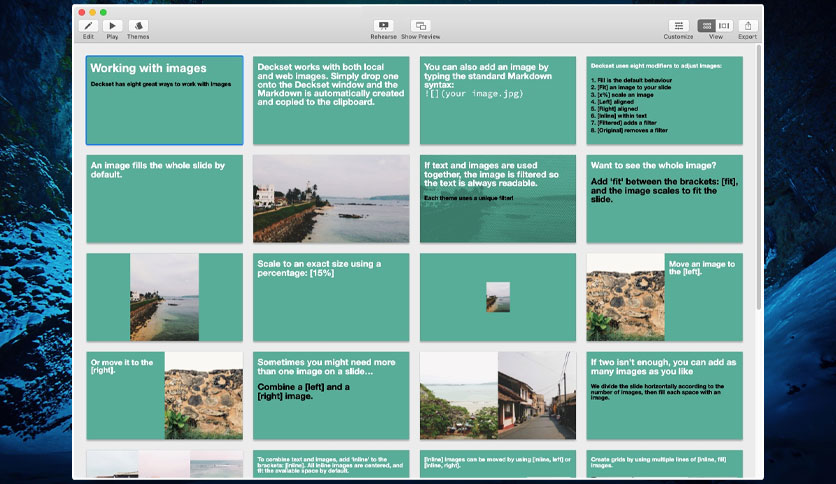Select the 'Working with images' slide
Image resolution: width=836 pixels, height=484 pixels.
coord(165,100)
